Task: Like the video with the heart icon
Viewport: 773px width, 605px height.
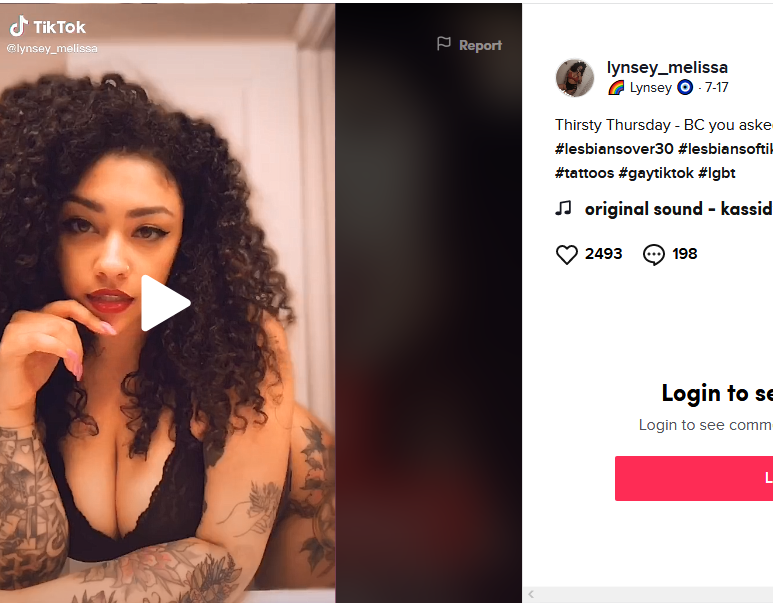Action: 566,254
